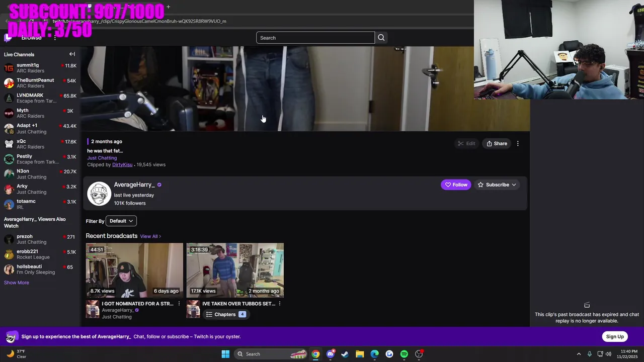Click the Share button
The width and height of the screenshot is (644, 362).
(x=497, y=144)
